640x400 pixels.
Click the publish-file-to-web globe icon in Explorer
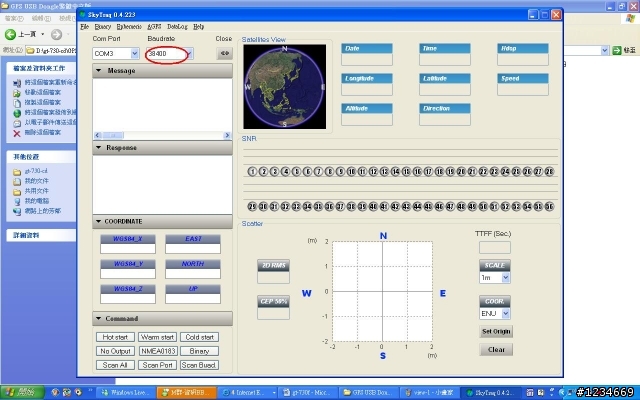(x=17, y=113)
